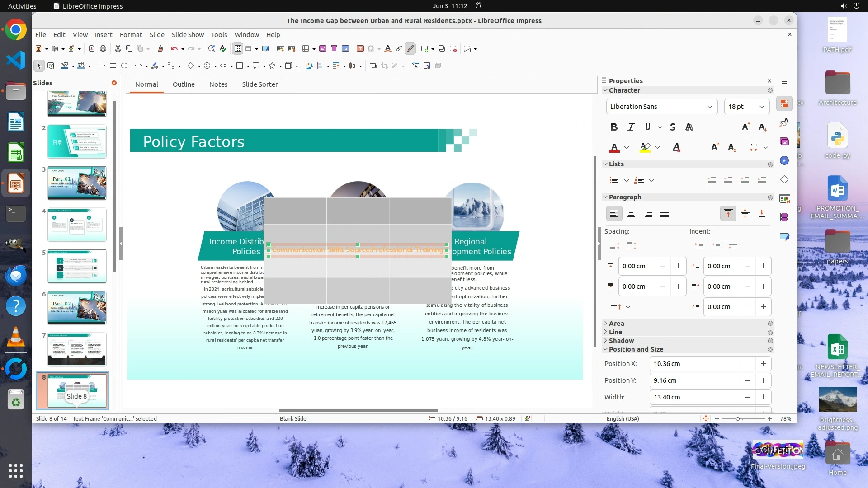Select the Rectangle drawing tool

click(x=113, y=66)
